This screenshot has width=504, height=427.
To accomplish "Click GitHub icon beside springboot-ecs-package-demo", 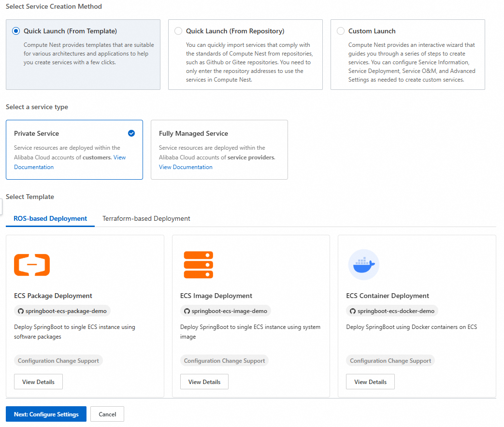I will tap(21, 311).
